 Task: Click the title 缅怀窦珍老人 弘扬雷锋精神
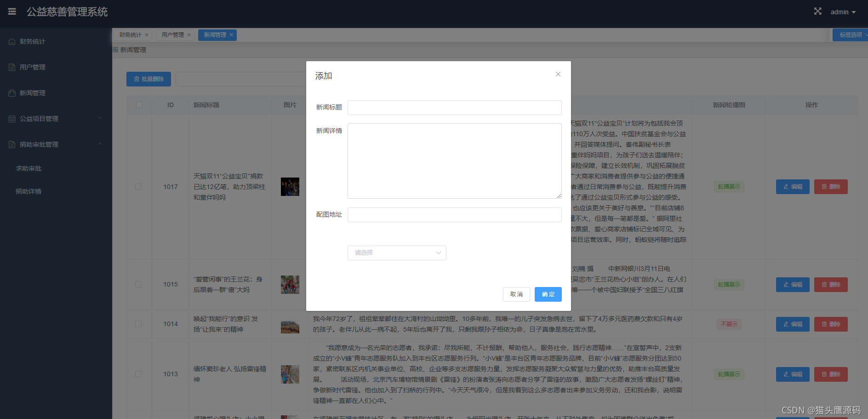(x=230, y=374)
